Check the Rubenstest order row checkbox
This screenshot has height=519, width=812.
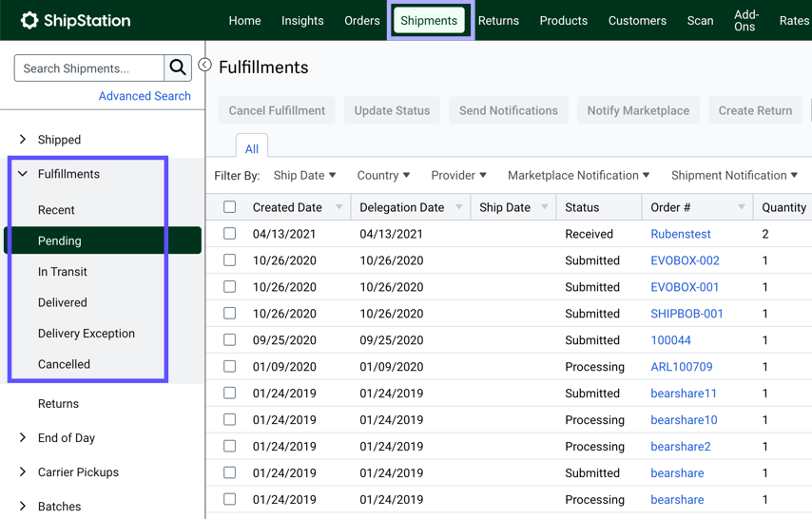pyautogui.click(x=229, y=234)
